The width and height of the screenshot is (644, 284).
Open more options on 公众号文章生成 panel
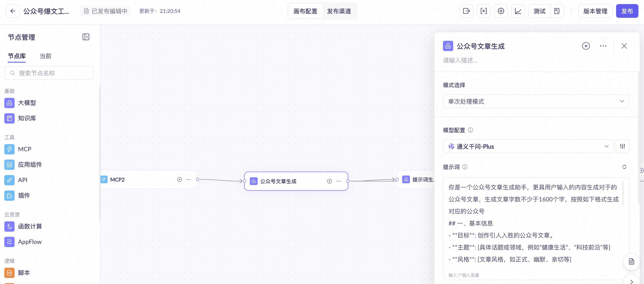603,46
